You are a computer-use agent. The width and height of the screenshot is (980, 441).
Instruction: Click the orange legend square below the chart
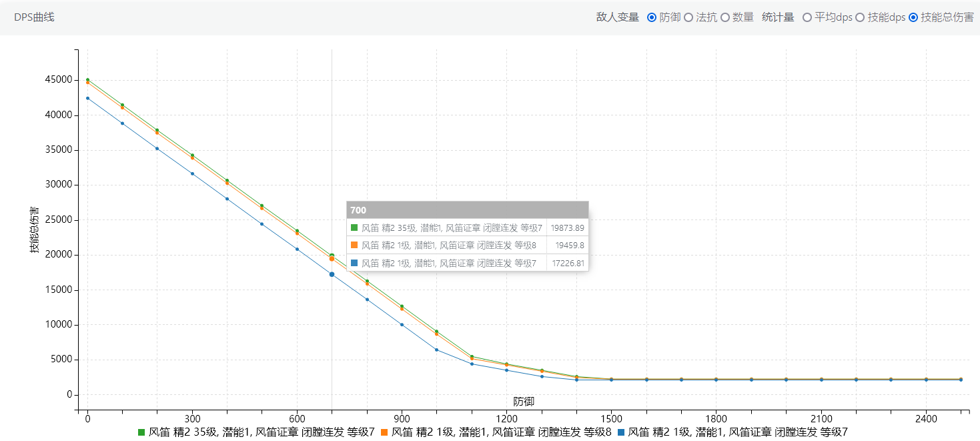(x=384, y=432)
